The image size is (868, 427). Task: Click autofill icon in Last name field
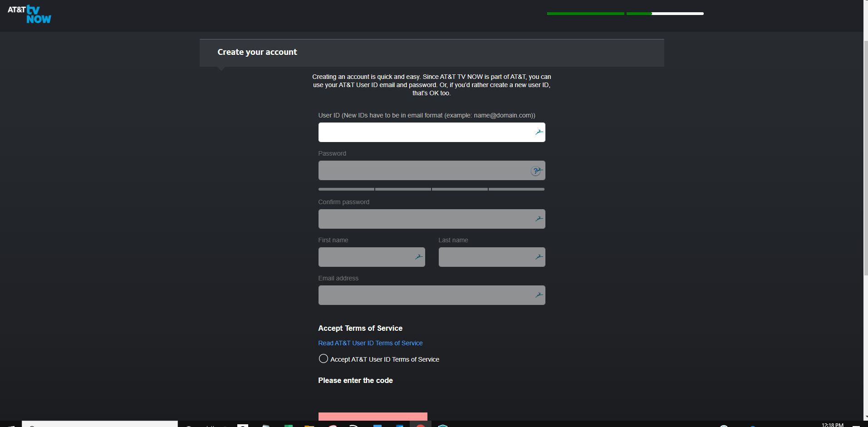(539, 257)
